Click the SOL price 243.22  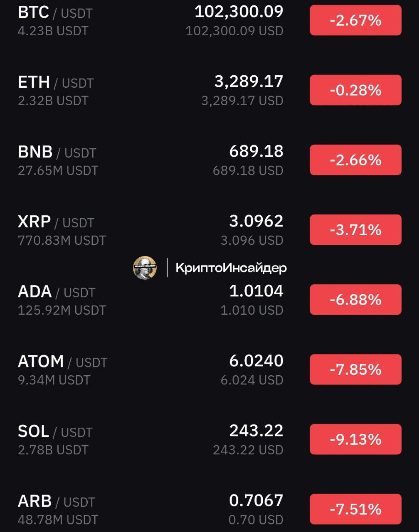(x=256, y=431)
